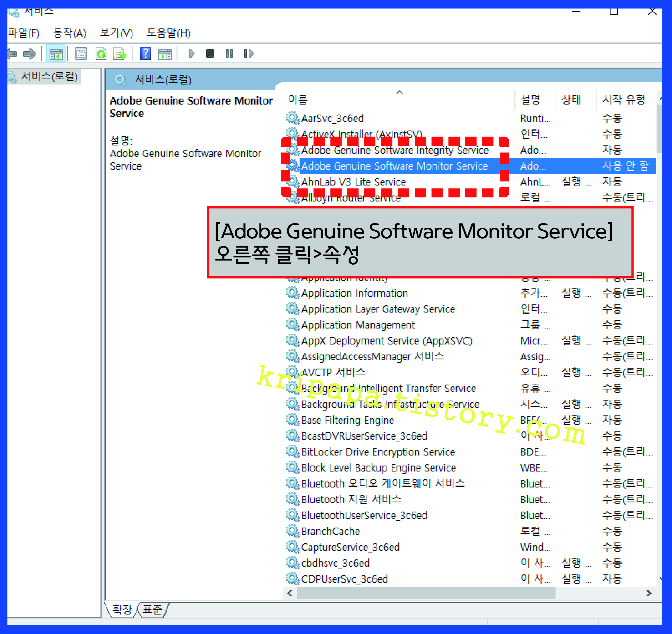Click the Export List toolbar icon

[x=120, y=54]
